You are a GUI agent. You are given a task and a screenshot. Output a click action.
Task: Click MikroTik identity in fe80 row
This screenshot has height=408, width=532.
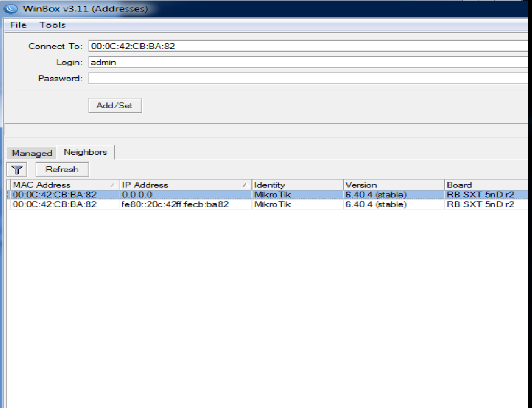click(x=273, y=204)
